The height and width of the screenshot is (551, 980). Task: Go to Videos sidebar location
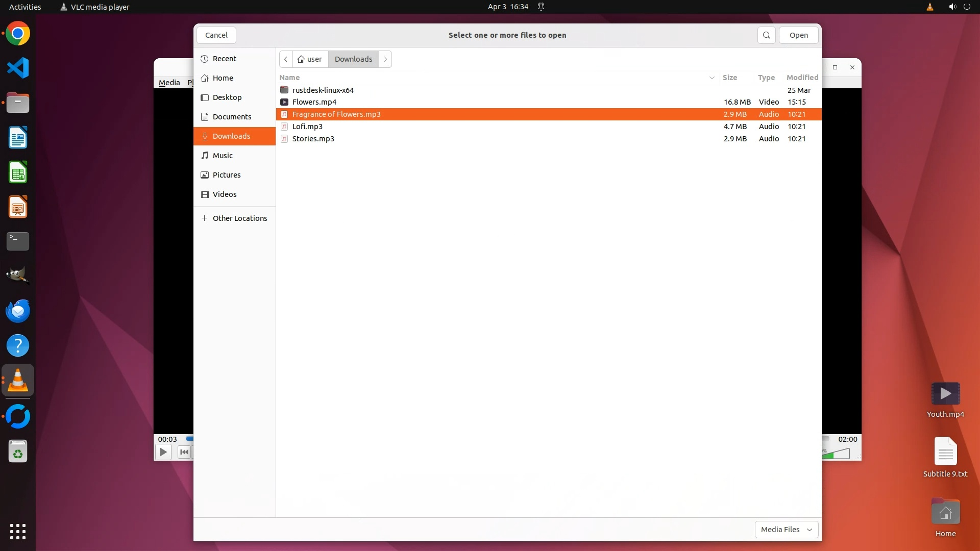224,194
